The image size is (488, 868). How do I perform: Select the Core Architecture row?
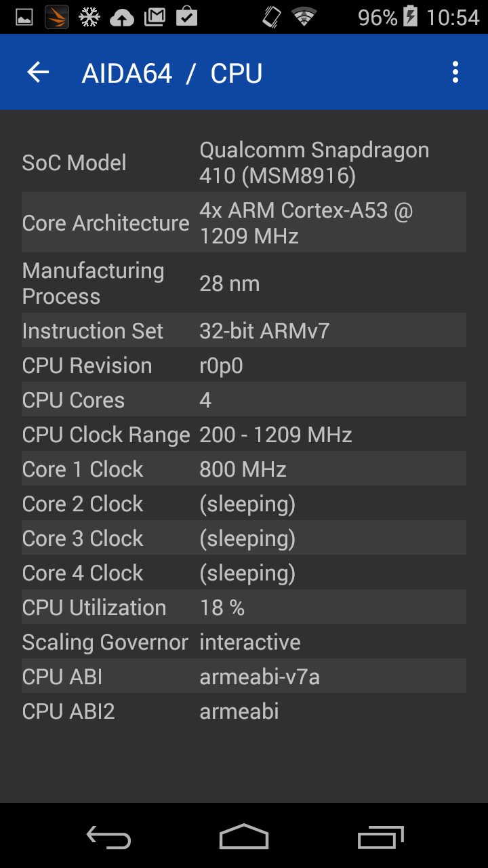point(244,223)
